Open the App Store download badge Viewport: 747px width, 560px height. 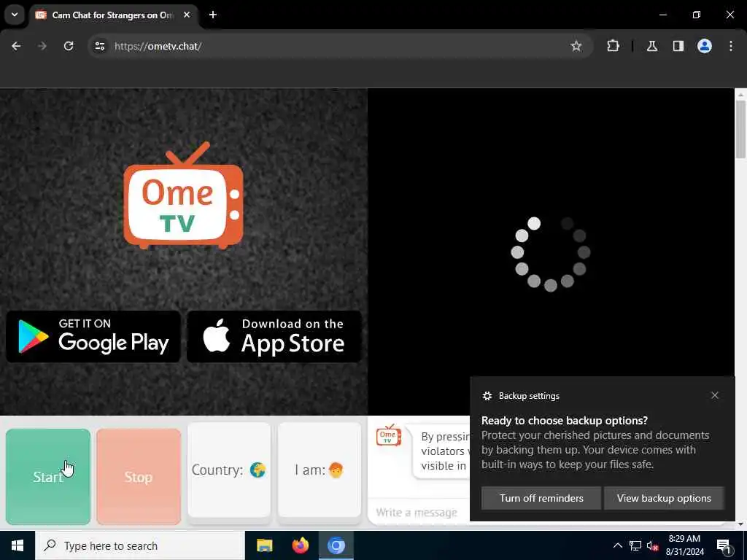[x=274, y=337]
